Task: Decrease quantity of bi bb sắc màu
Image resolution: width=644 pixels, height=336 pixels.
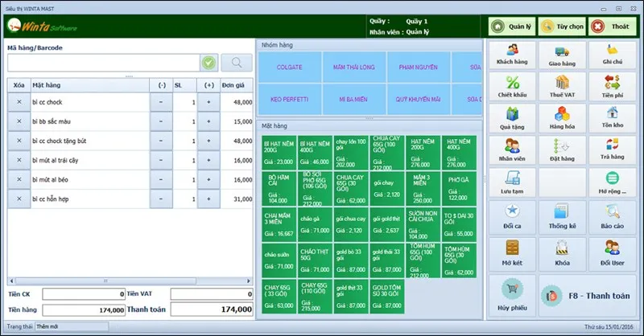Action: 162,121
